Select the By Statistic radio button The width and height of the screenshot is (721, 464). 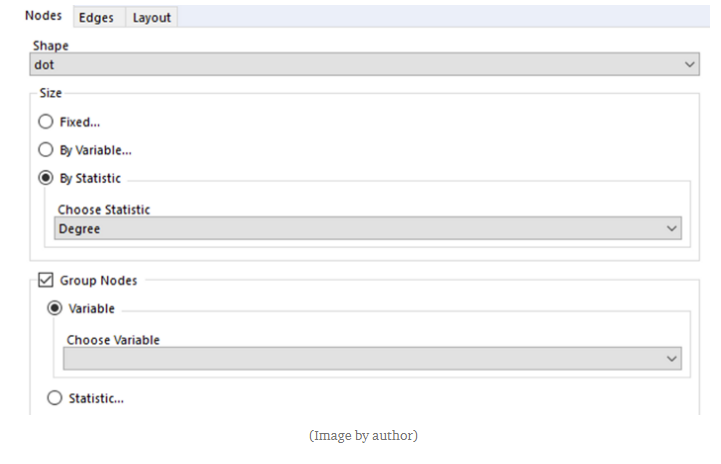(x=45, y=178)
